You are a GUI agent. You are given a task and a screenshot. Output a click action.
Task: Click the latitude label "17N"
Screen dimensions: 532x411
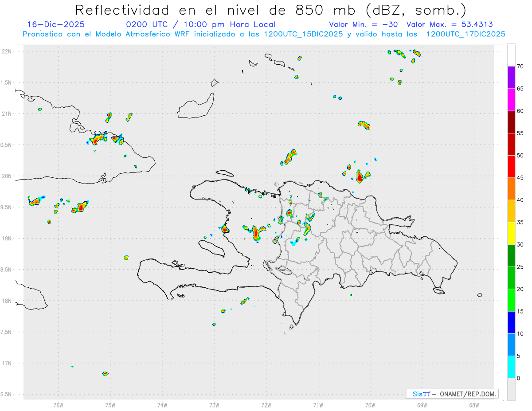click(x=7, y=363)
